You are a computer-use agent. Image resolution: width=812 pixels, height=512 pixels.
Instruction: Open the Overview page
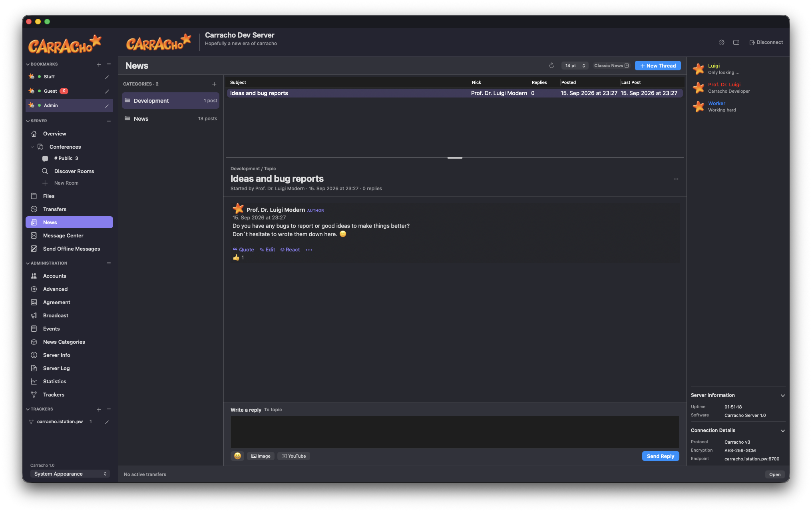pyautogui.click(x=69, y=134)
